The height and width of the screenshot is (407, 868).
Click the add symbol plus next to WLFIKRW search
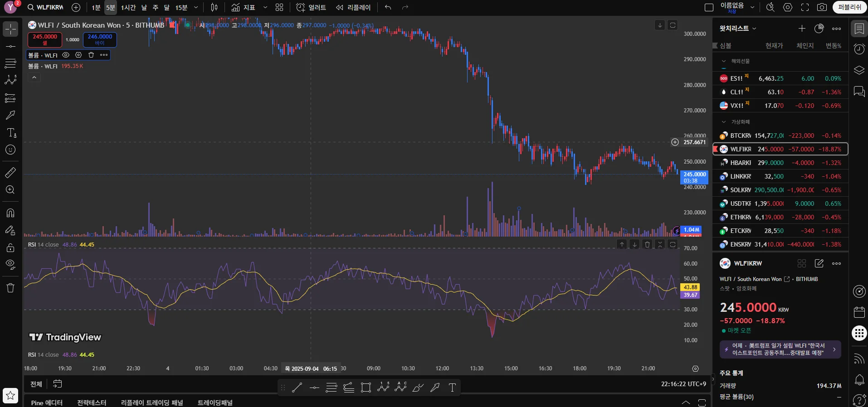tap(76, 7)
